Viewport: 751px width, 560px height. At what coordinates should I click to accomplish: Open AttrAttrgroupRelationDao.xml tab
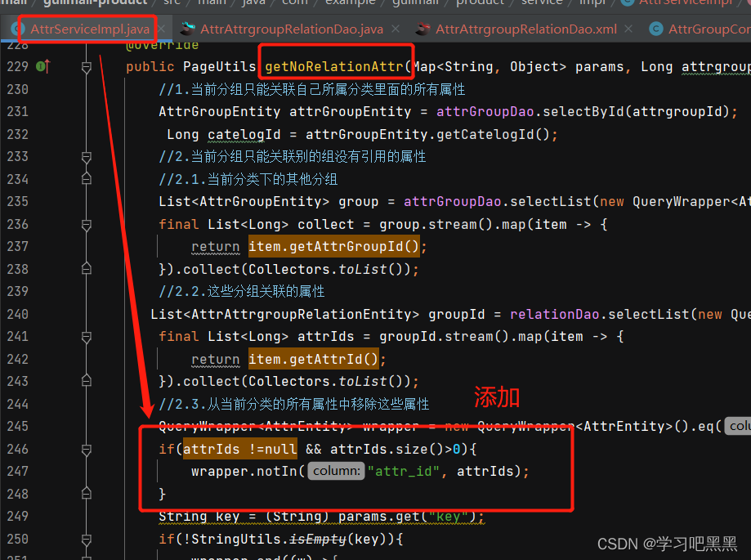[x=526, y=29]
